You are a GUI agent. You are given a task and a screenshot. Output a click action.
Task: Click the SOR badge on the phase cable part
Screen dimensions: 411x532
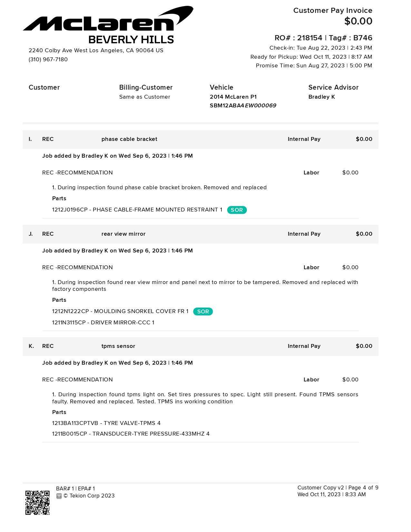coord(237,210)
